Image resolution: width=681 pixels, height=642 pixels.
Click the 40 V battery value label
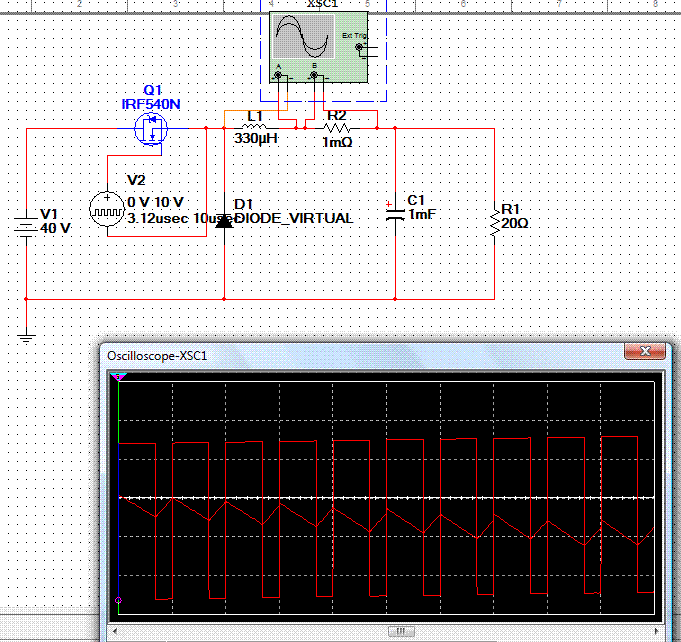pos(56,228)
